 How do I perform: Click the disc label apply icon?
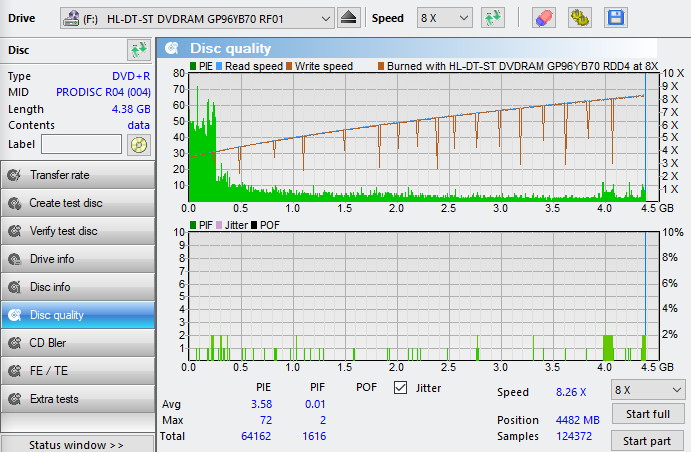point(138,144)
